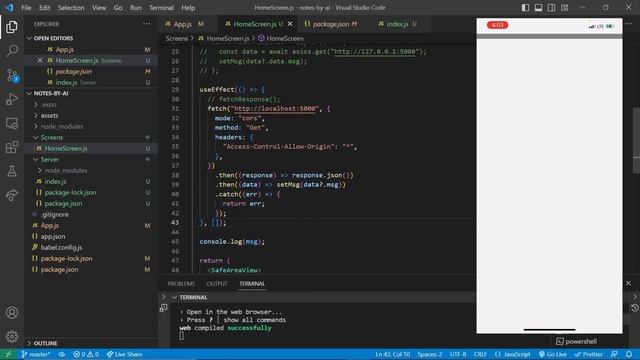Open the Extensions view
The width and height of the screenshot is (640, 360).
[x=12, y=147]
